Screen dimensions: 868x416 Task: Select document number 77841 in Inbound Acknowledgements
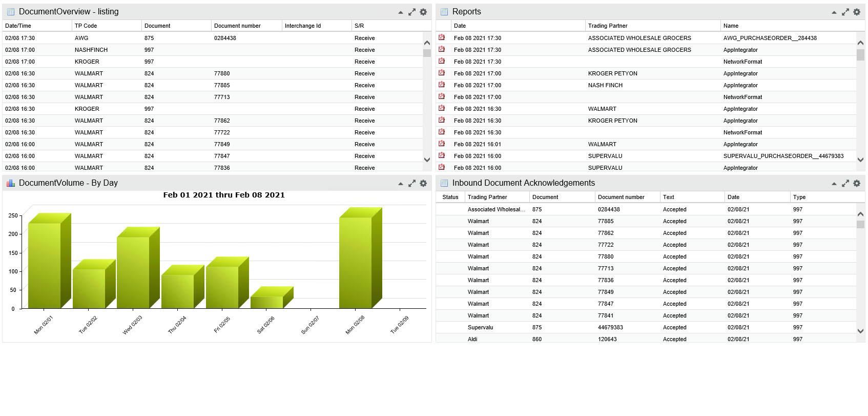pyautogui.click(x=606, y=315)
